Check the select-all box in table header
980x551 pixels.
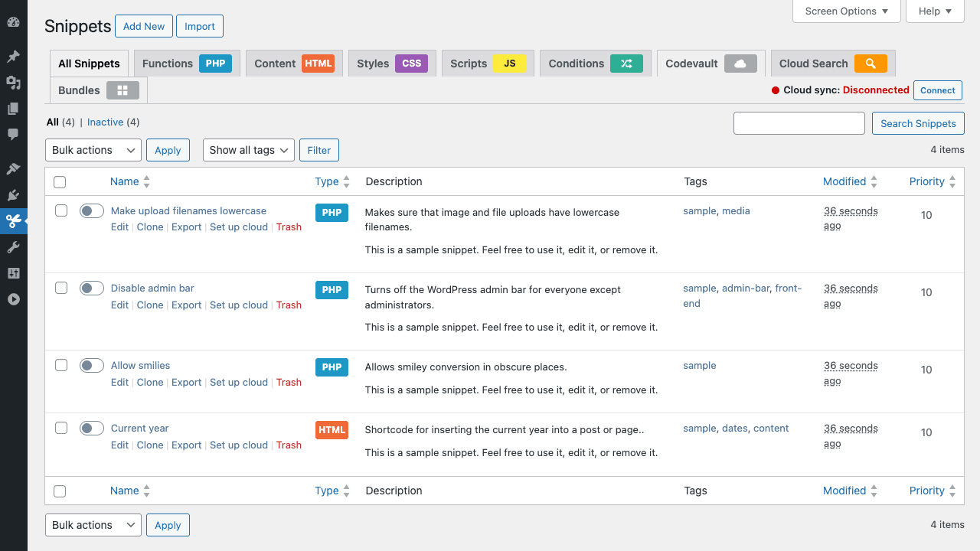pos(60,182)
